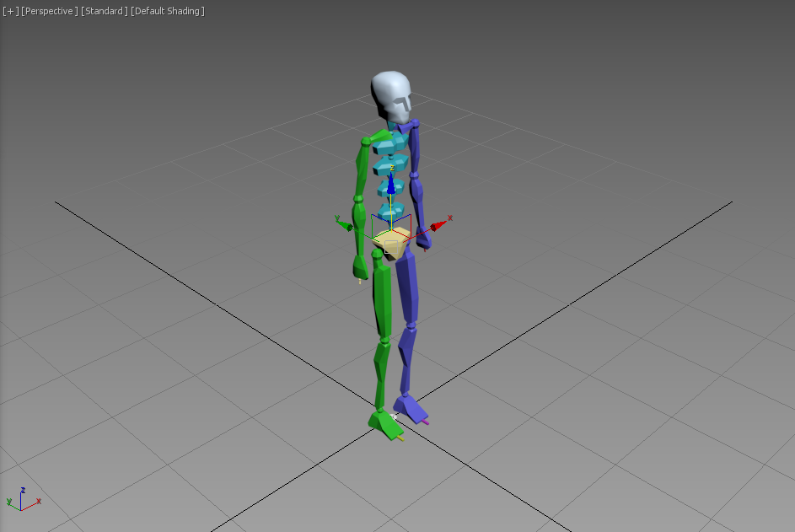
Task: Select the green forearm bone
Action: click(359, 226)
